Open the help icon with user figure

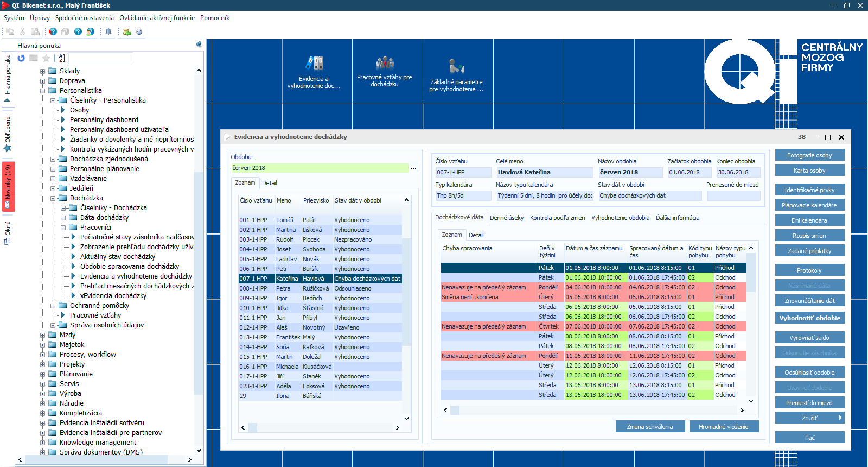tap(91, 31)
